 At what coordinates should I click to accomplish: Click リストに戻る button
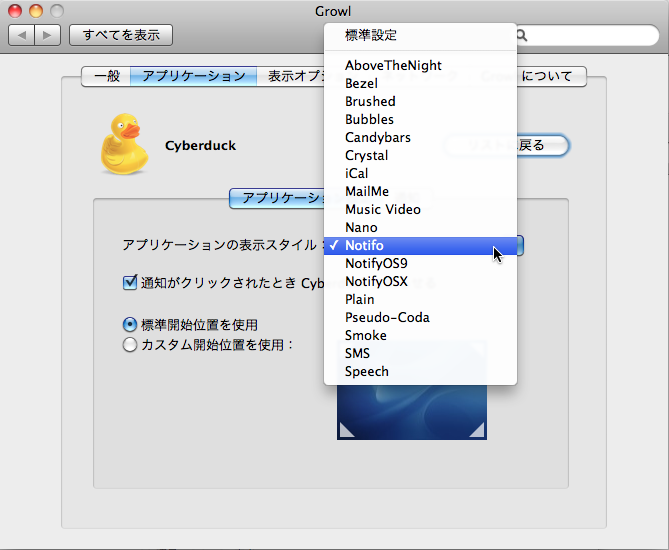(x=543, y=146)
